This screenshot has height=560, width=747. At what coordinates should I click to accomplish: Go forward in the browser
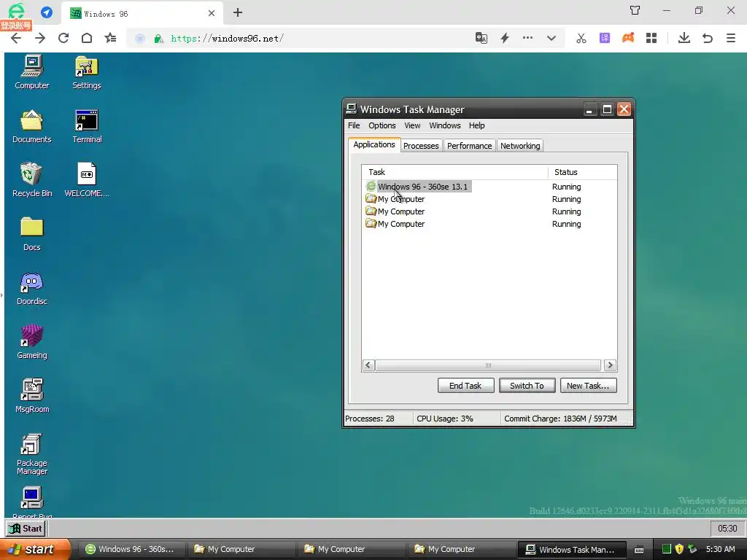point(40,38)
